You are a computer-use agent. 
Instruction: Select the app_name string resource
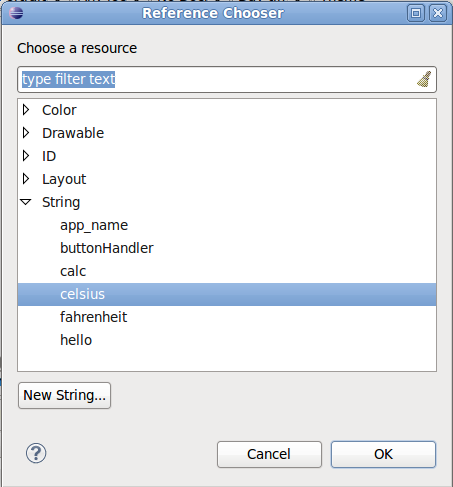pyautogui.click(x=94, y=225)
